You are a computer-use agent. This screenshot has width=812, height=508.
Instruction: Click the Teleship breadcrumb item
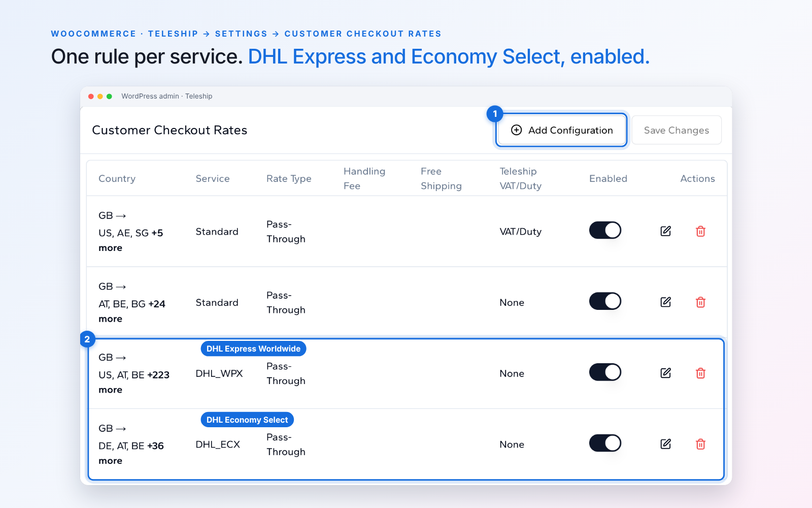point(173,34)
